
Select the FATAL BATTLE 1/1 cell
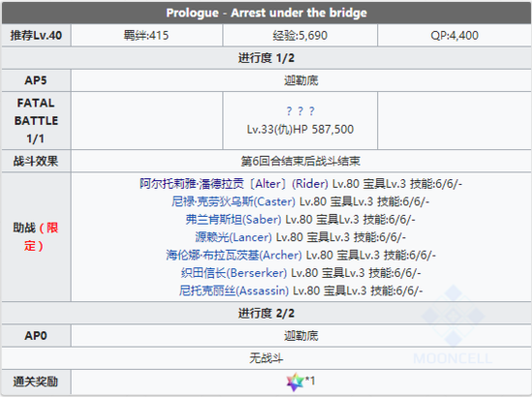click(x=37, y=121)
